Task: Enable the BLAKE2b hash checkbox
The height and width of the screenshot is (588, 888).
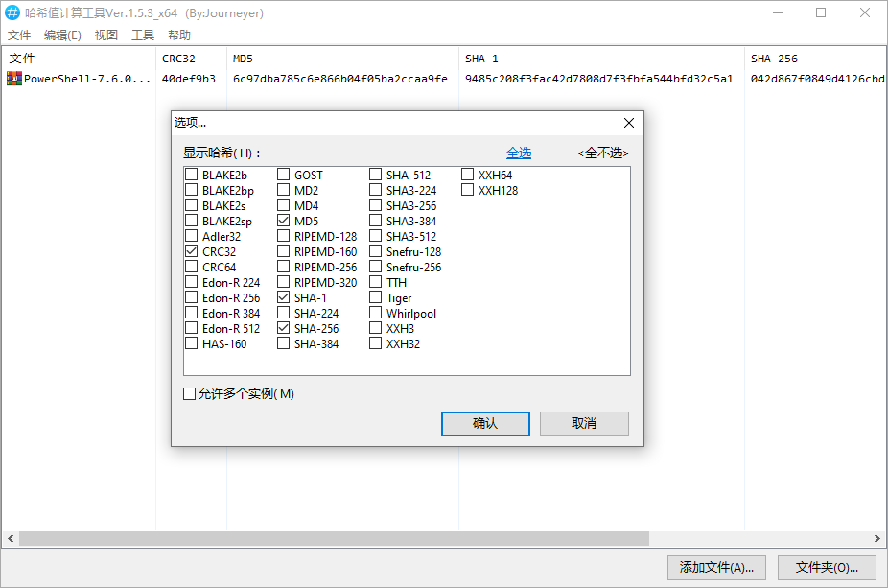Action: click(x=192, y=175)
